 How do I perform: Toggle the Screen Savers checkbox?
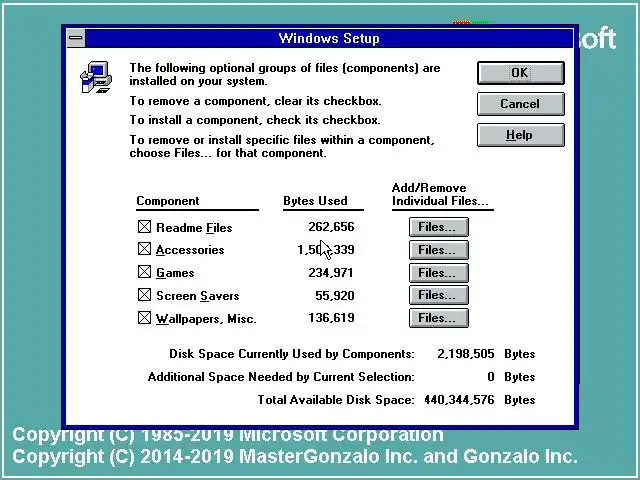[x=144, y=295]
